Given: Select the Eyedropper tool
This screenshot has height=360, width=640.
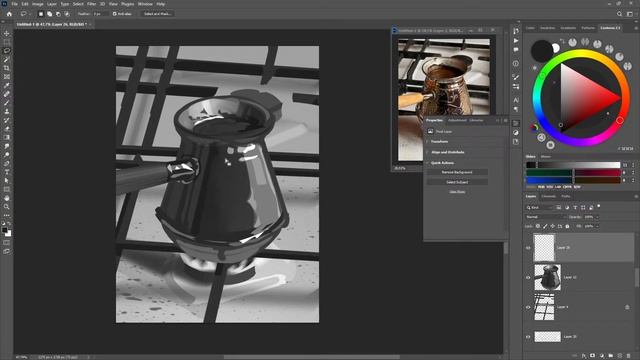Looking at the screenshot, I should coord(7,85).
